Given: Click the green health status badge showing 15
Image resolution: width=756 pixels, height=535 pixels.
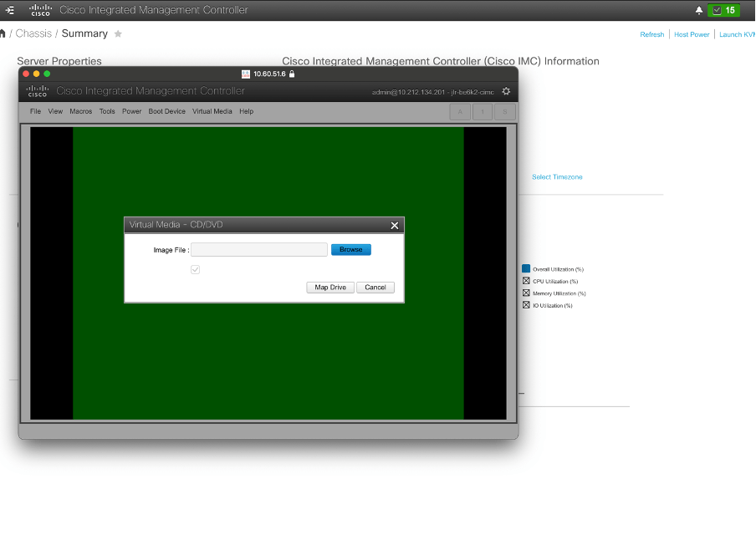Looking at the screenshot, I should point(723,11).
